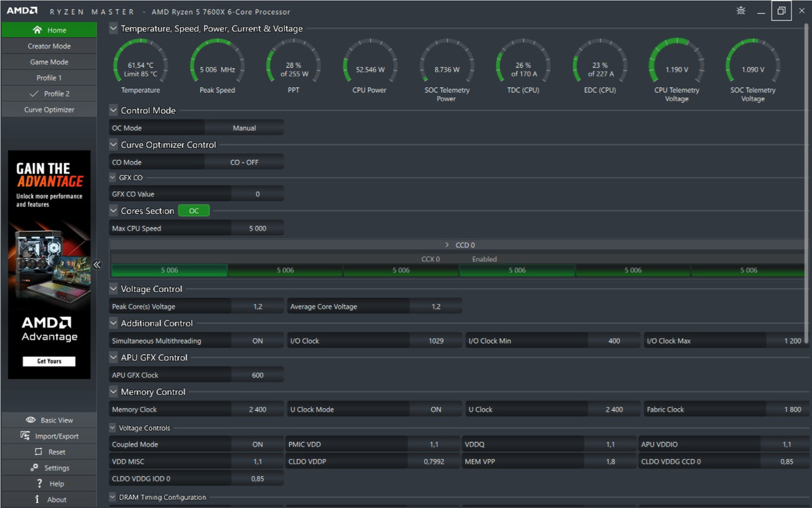Open Help

[49, 483]
